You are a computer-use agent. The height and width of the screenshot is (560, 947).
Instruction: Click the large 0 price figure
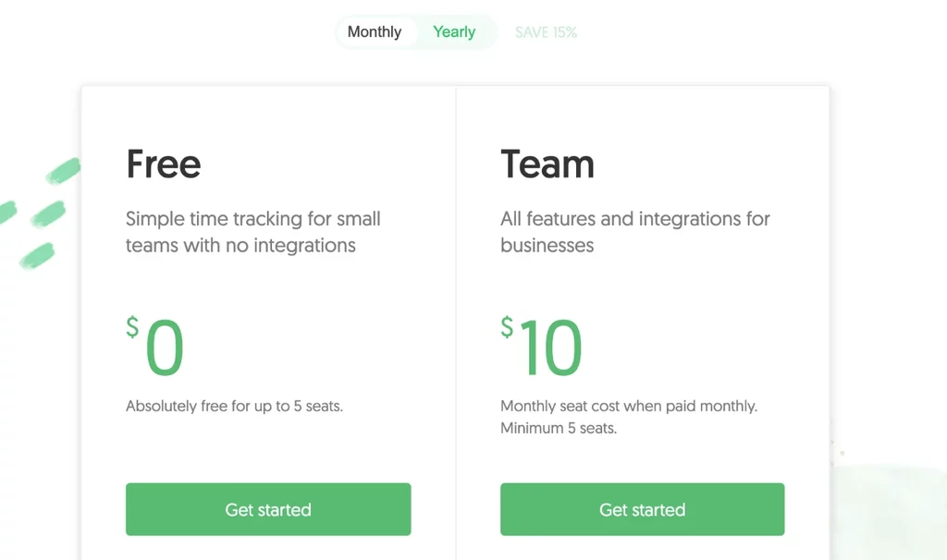[166, 348]
